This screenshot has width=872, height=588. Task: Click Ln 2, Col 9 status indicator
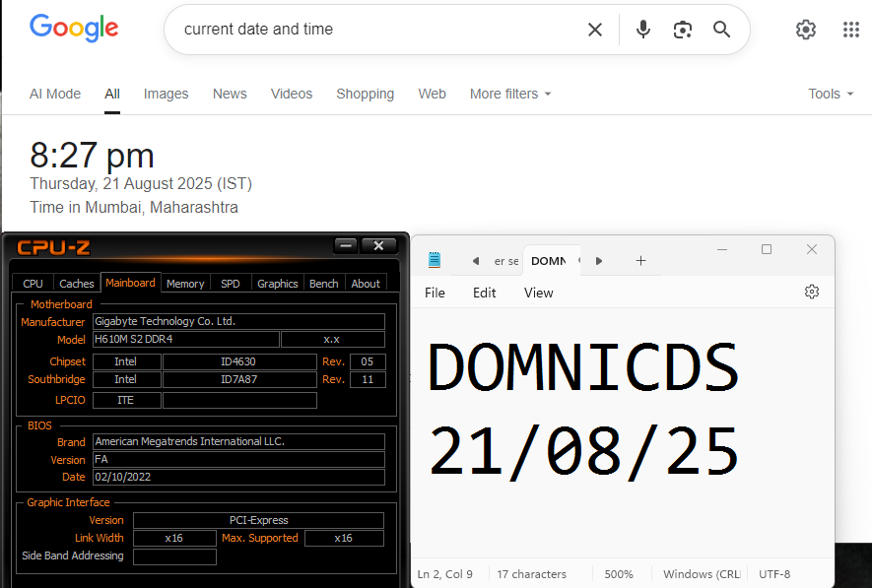click(x=445, y=574)
